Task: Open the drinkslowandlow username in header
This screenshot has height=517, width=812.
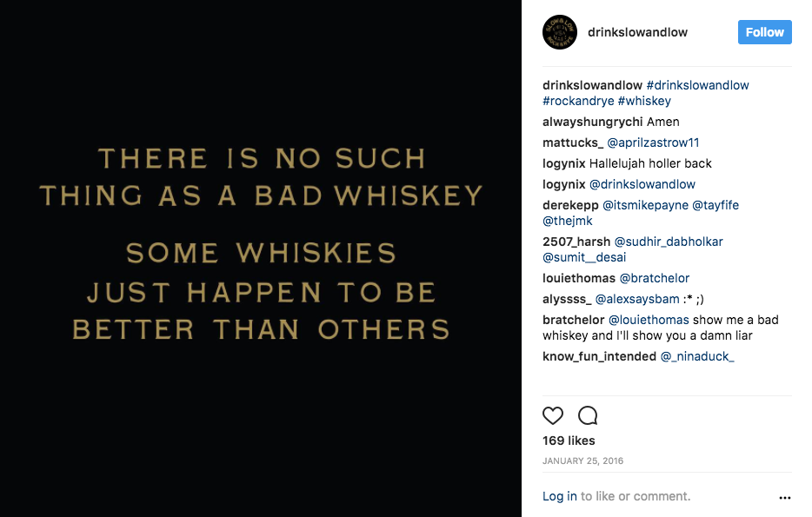Action: (x=637, y=32)
